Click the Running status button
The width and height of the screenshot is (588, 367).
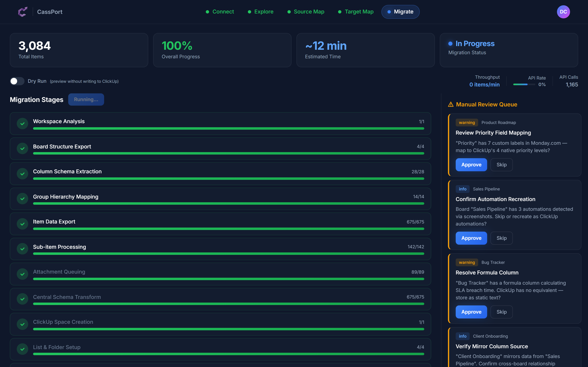click(86, 99)
